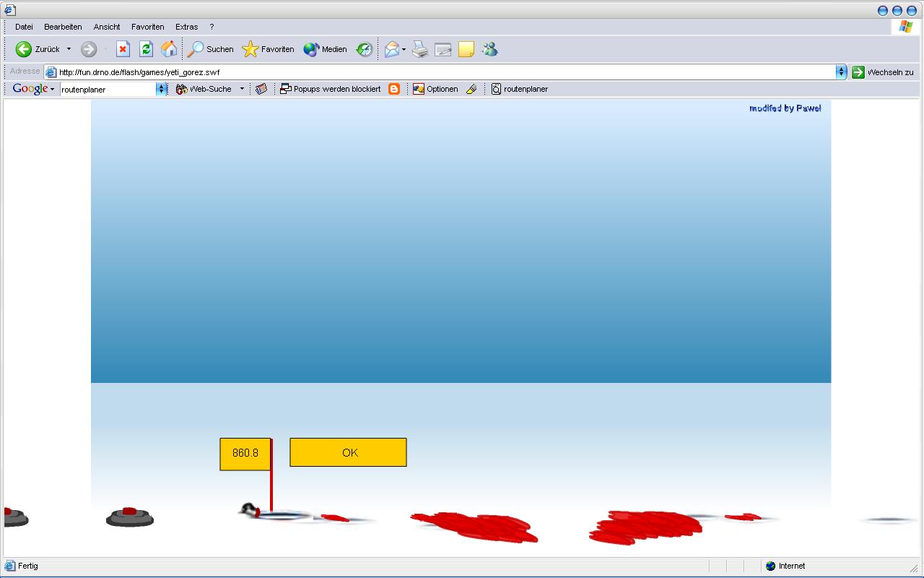Open the Web-Suche dropdown arrow
924x578 pixels.
(x=242, y=89)
